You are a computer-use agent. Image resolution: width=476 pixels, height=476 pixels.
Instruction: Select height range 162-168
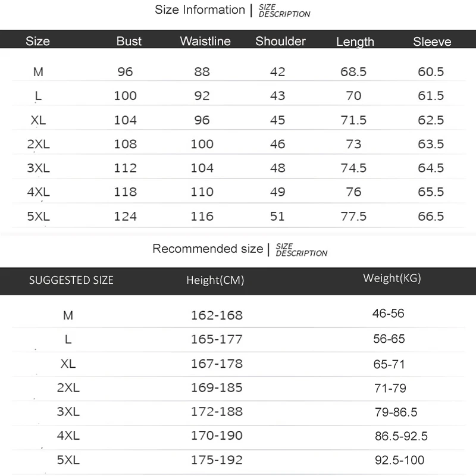point(217,315)
